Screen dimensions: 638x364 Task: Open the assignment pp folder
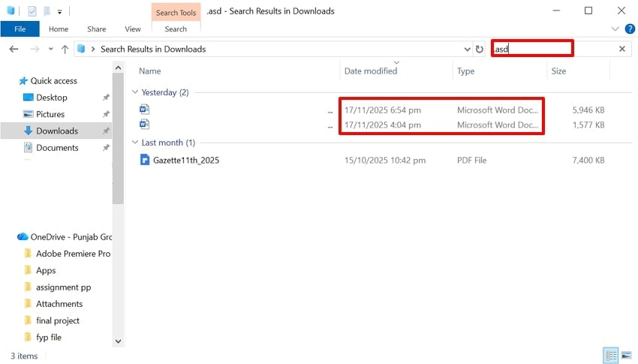click(64, 287)
